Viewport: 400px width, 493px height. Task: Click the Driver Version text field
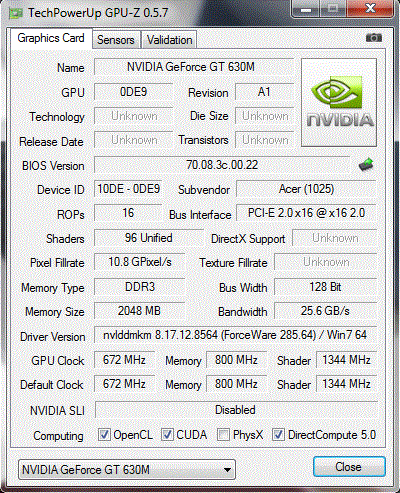point(235,335)
